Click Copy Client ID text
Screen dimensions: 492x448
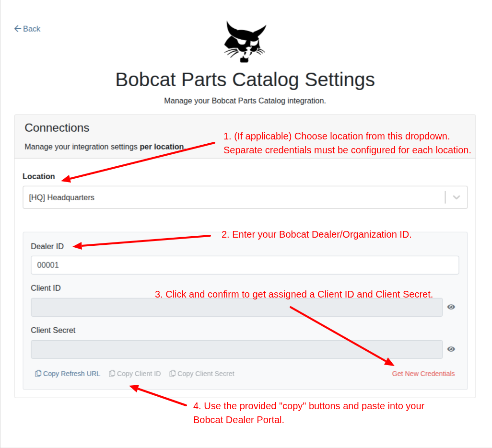click(x=139, y=374)
